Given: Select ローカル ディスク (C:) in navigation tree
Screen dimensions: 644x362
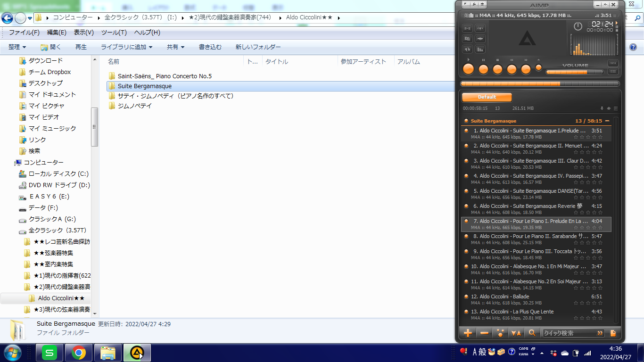Looking at the screenshot, I should click(x=55, y=173).
